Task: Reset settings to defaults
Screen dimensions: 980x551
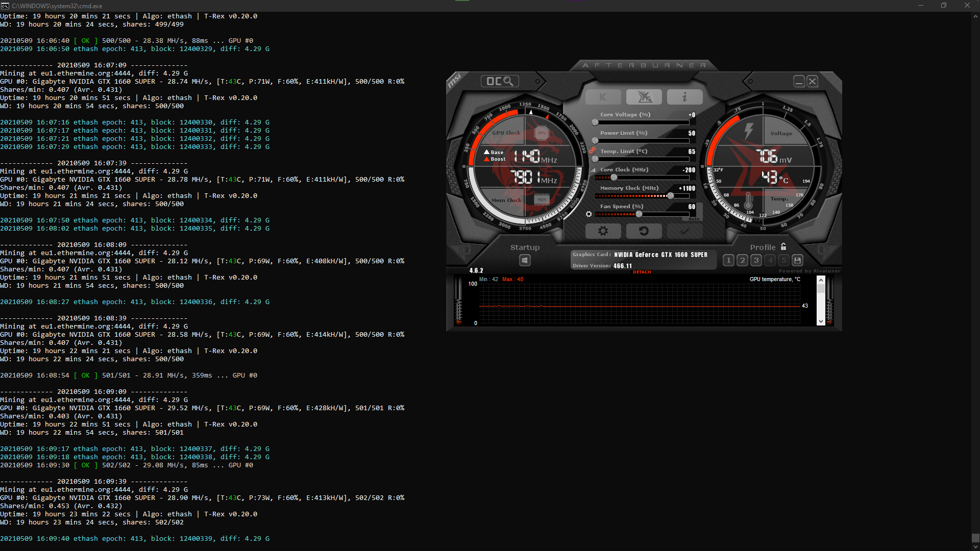Action: (x=644, y=231)
